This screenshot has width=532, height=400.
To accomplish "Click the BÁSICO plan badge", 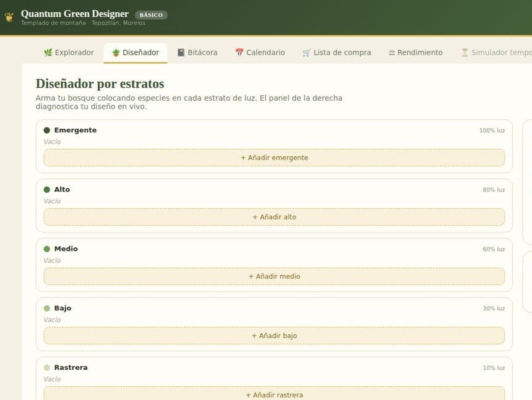I will pos(151,15).
